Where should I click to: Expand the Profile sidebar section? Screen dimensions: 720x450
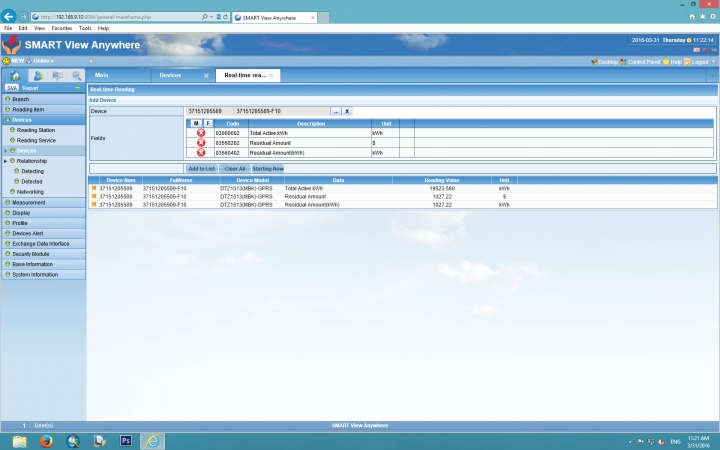44,223
